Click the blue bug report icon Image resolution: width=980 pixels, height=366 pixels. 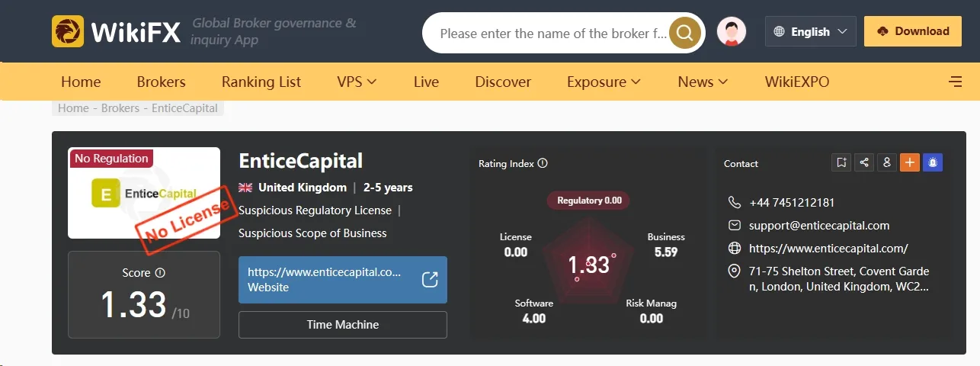(x=933, y=162)
